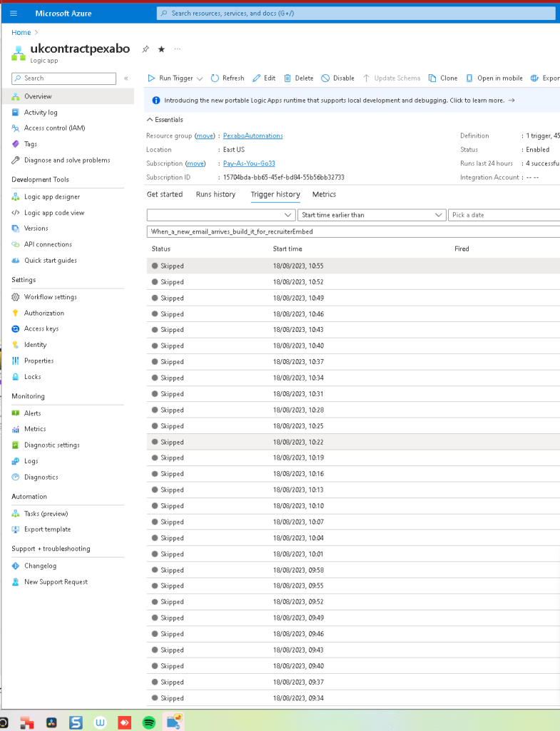Screen dimensions: 560x731
Task: Select the Skipped row at 10:22
Action: coord(353,442)
